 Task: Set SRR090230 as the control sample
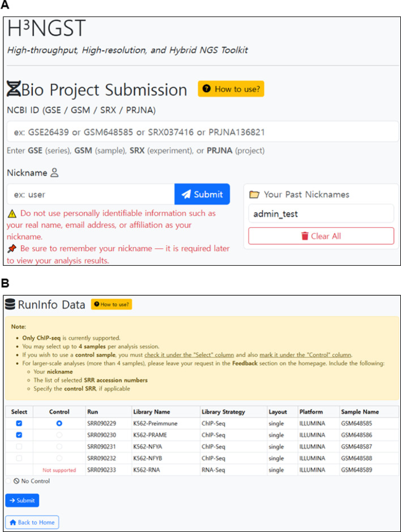(59, 435)
